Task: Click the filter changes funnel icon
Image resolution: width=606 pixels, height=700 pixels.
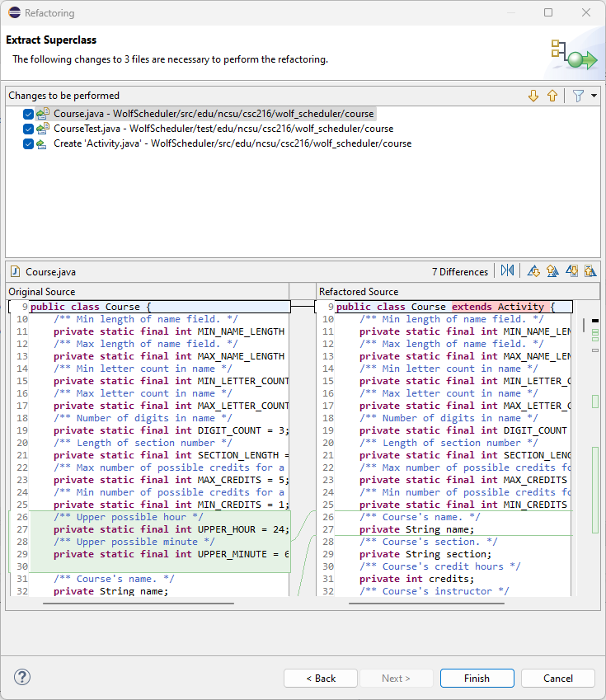Action: (x=578, y=96)
